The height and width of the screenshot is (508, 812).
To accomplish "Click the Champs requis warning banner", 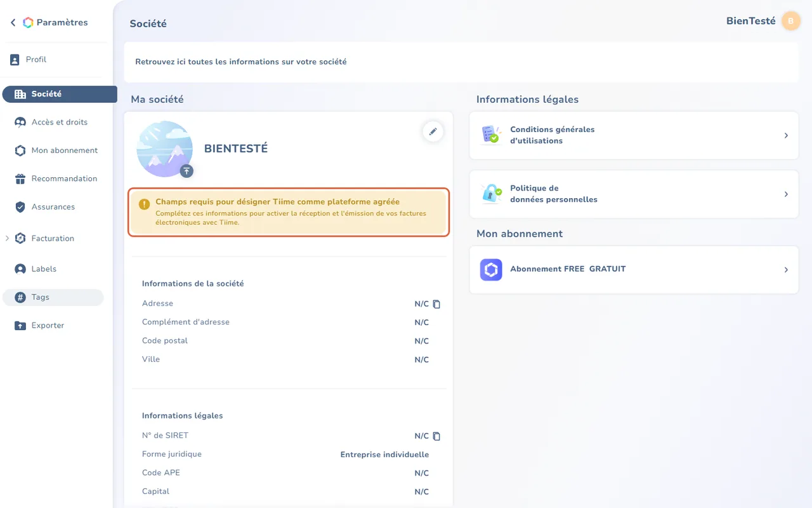I will tap(289, 212).
